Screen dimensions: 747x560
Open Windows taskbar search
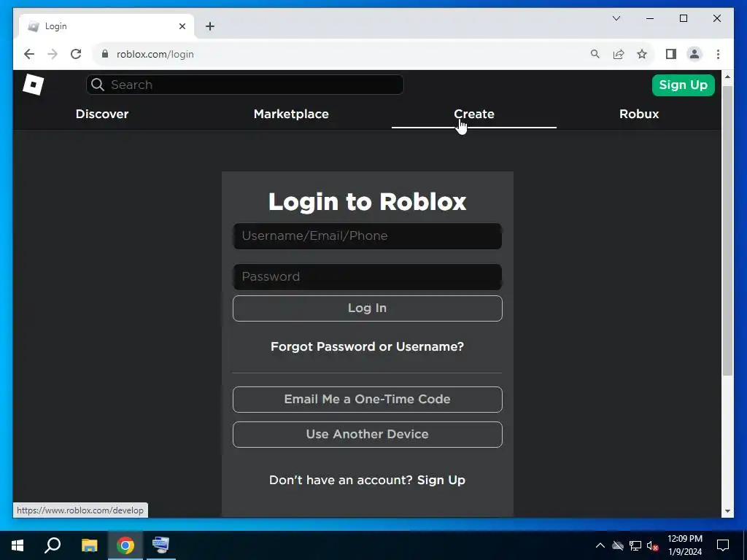click(53, 545)
